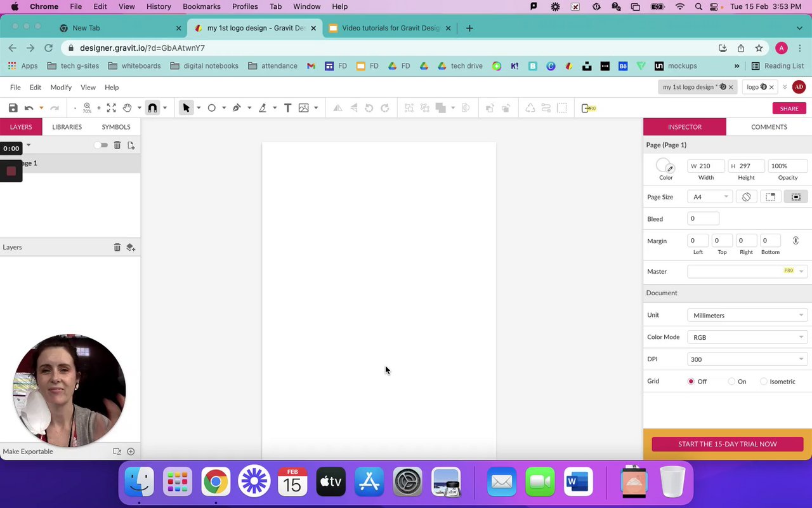Click the Spotlight search icon in menu bar
The height and width of the screenshot is (508, 812).
click(x=698, y=6)
